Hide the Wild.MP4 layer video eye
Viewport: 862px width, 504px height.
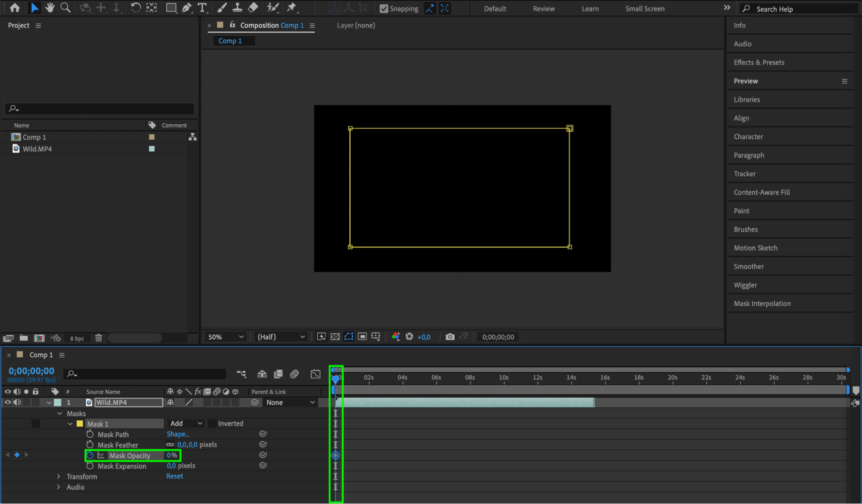point(7,402)
